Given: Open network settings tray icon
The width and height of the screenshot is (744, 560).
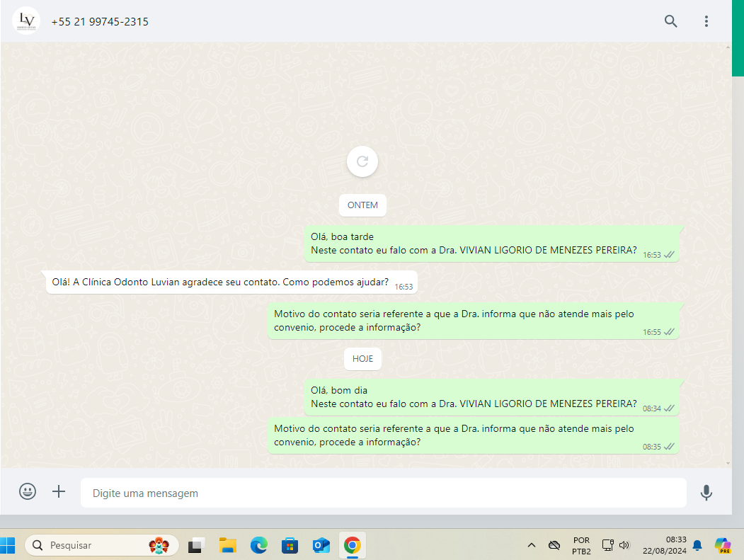Looking at the screenshot, I should tap(608, 545).
